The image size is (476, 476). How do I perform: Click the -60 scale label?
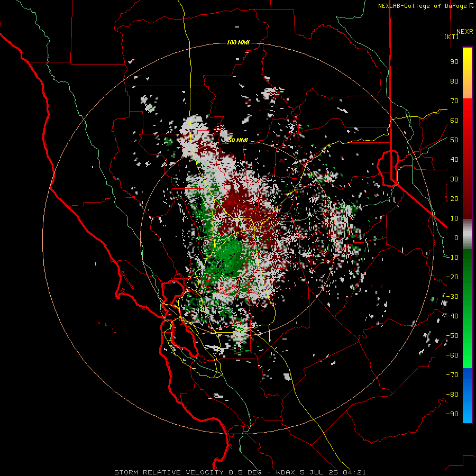pos(452,355)
